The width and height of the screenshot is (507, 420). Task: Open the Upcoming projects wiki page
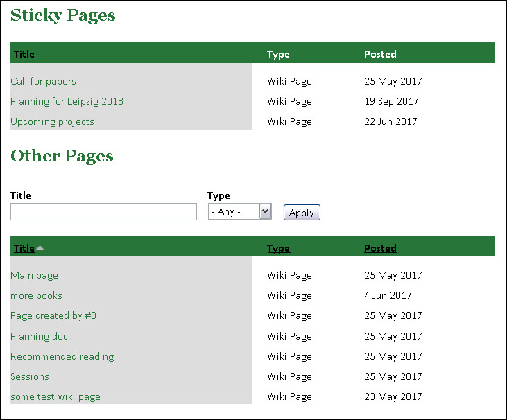pos(52,121)
